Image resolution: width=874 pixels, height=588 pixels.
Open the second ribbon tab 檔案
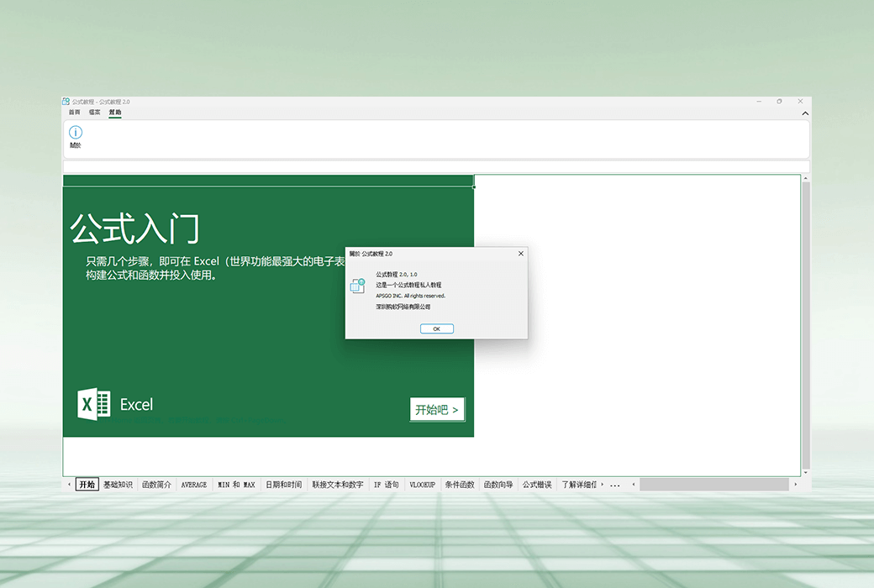tap(94, 112)
